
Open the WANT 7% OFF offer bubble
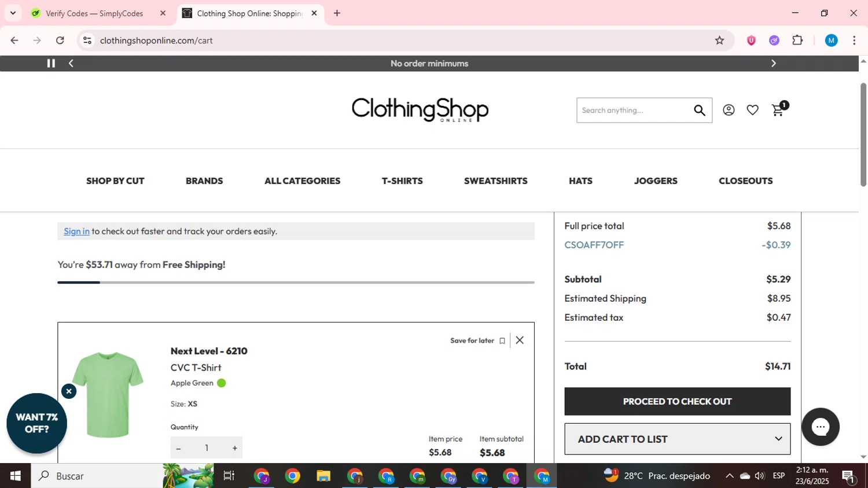point(36,424)
